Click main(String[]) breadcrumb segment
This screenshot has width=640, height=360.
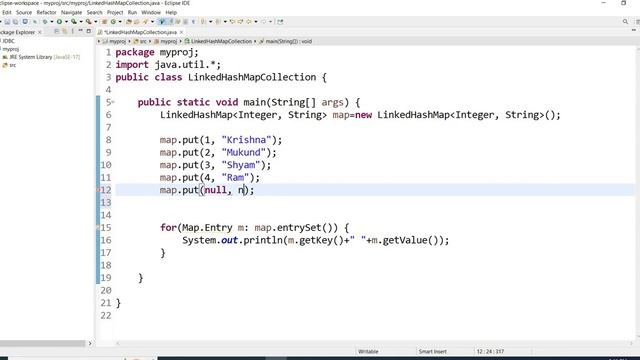click(285, 41)
